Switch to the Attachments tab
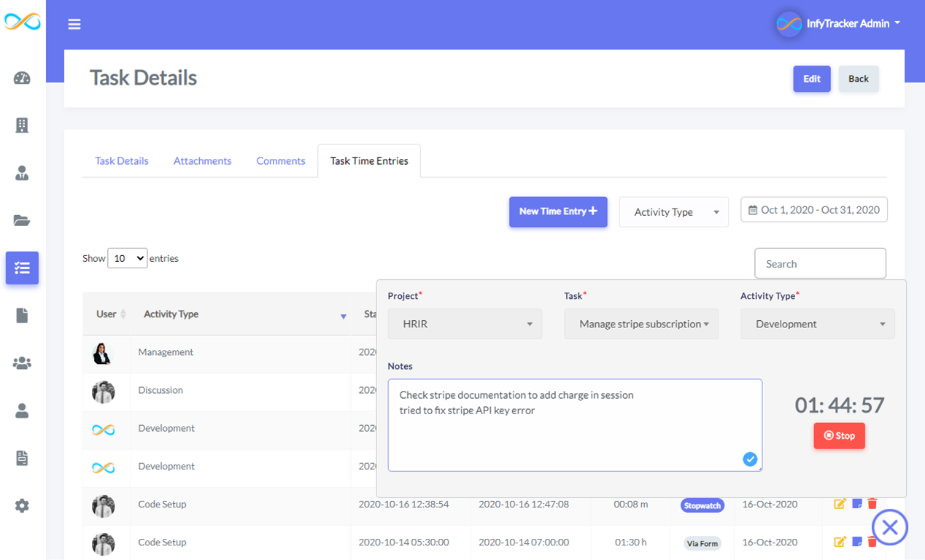The image size is (925, 560). coord(202,160)
